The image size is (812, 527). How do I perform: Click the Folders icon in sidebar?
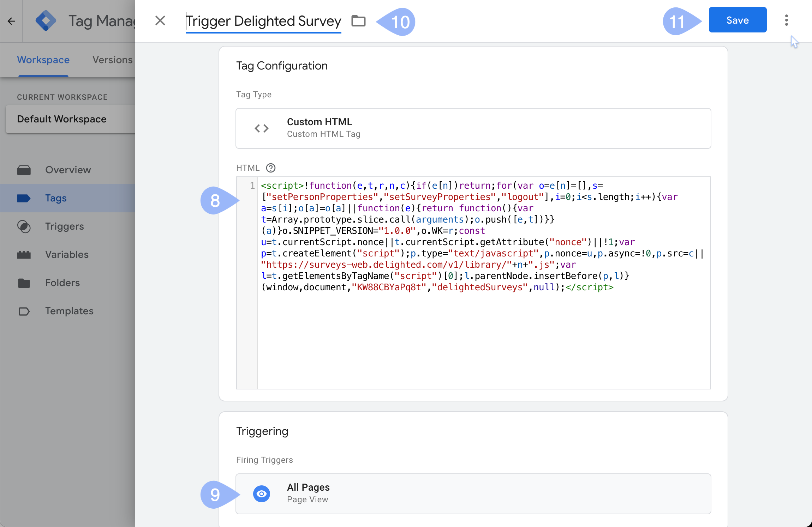[24, 283]
